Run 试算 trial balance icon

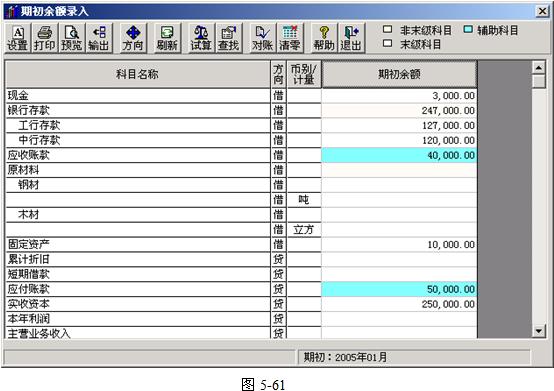tap(201, 38)
